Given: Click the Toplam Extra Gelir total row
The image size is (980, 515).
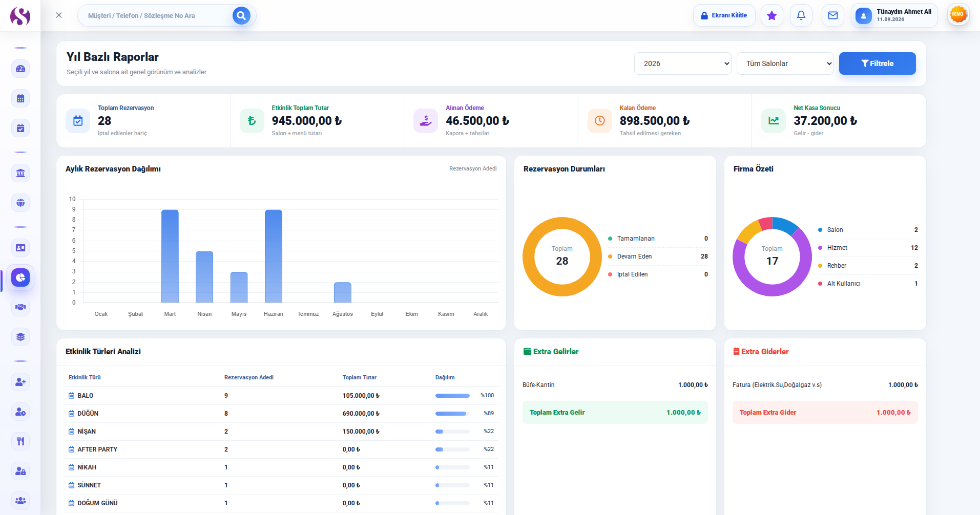Looking at the screenshot, I should (x=615, y=413).
